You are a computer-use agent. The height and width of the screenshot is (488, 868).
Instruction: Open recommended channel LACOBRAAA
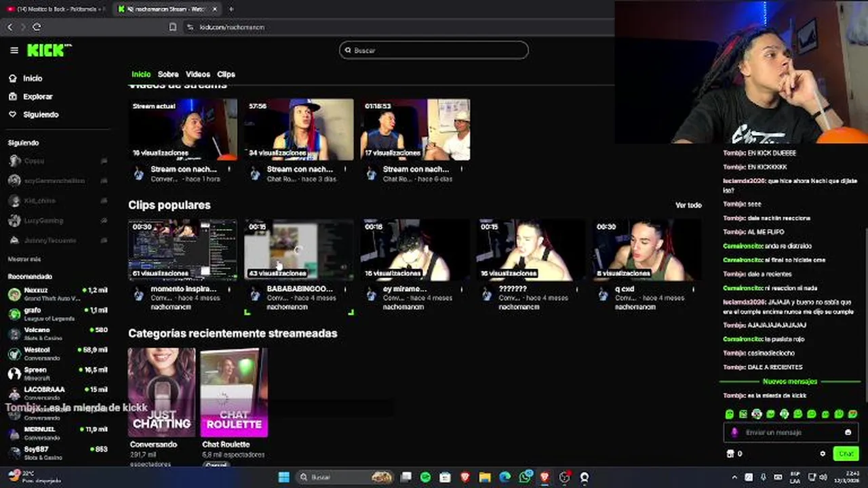pyautogui.click(x=58, y=393)
